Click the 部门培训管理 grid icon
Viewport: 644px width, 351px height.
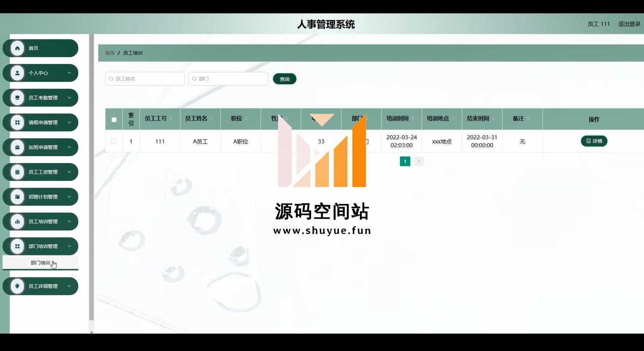17,247
